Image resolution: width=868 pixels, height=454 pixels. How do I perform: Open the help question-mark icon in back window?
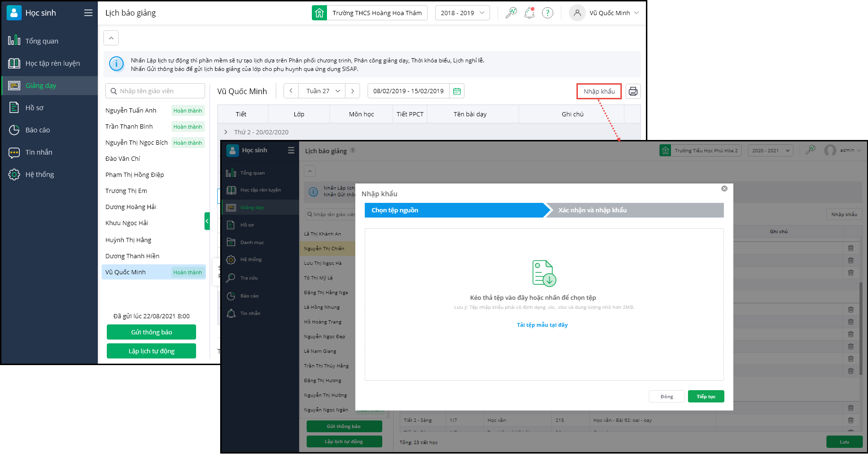pos(548,13)
